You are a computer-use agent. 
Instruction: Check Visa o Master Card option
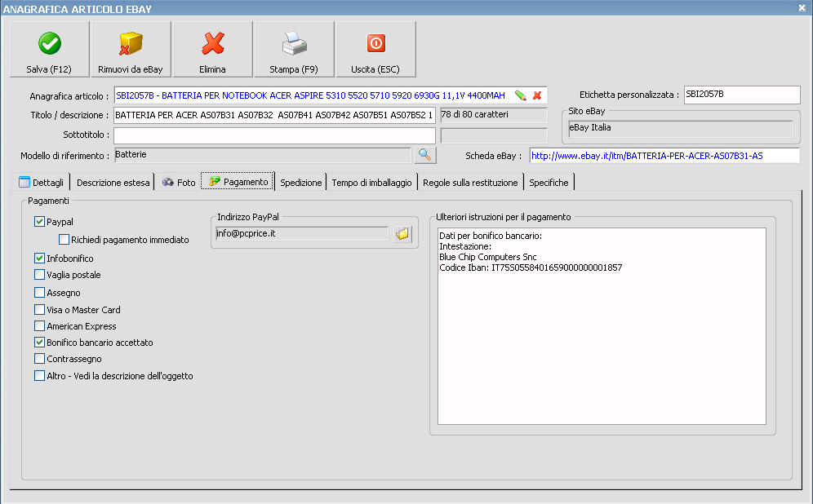39,309
